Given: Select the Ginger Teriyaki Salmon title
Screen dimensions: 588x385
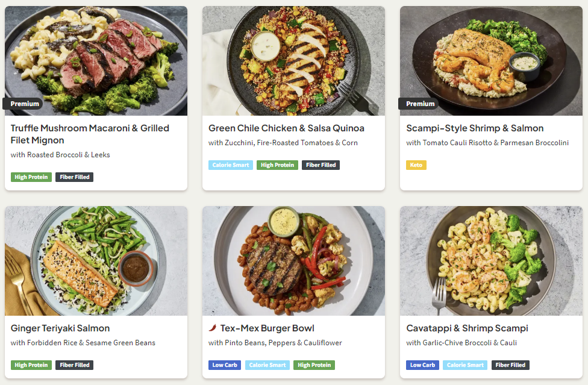Looking at the screenshot, I should coord(60,328).
